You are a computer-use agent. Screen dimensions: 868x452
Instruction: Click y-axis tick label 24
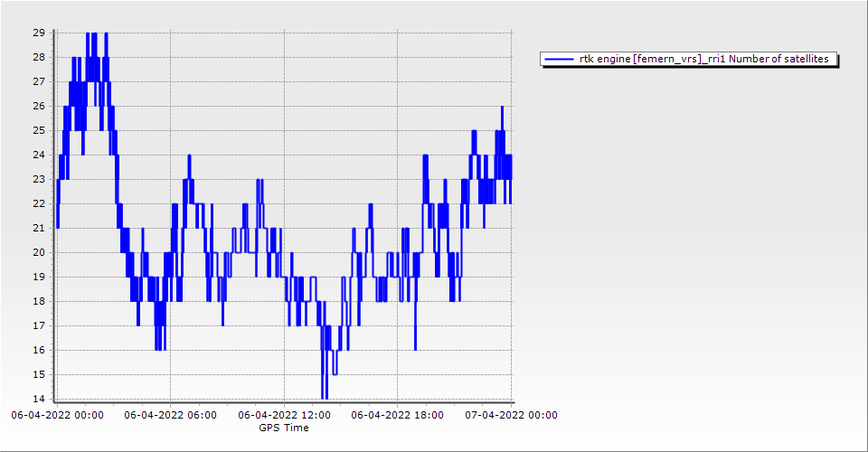coord(39,155)
